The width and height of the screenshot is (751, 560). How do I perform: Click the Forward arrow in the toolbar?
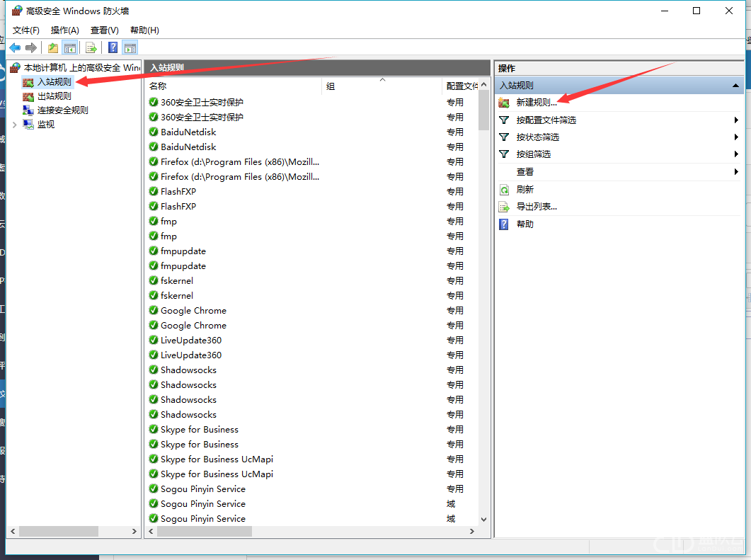click(x=31, y=48)
